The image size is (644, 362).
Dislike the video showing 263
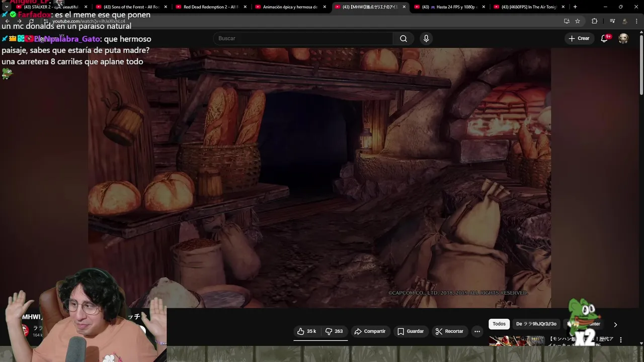click(x=334, y=331)
